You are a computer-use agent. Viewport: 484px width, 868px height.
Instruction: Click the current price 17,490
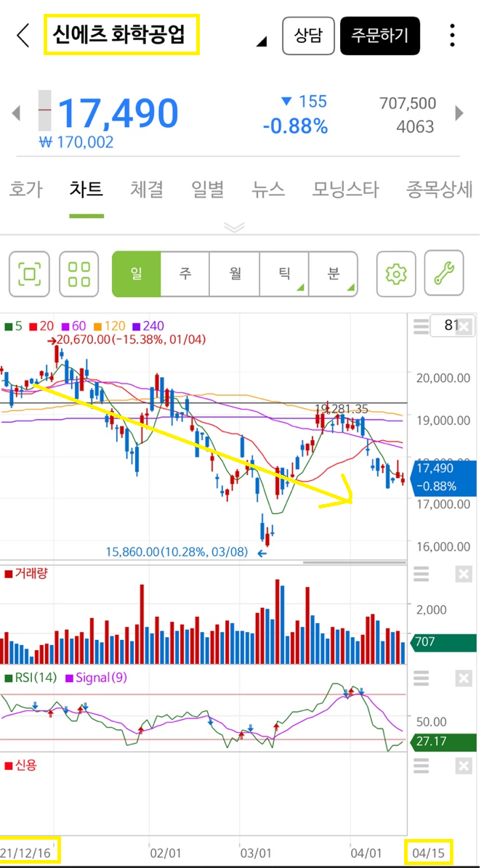tap(118, 113)
